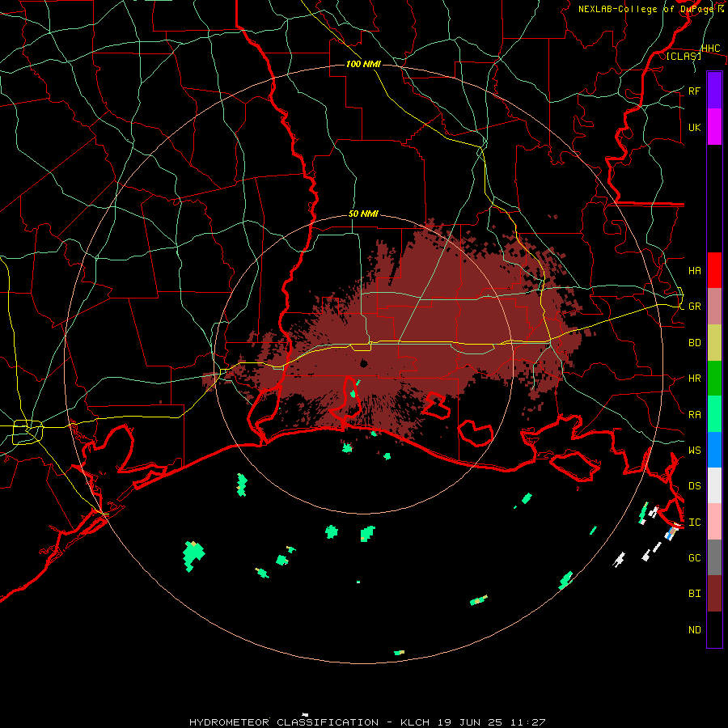728x728 pixels.
Task: Pick the white DS legend swatch
Action: (714, 485)
